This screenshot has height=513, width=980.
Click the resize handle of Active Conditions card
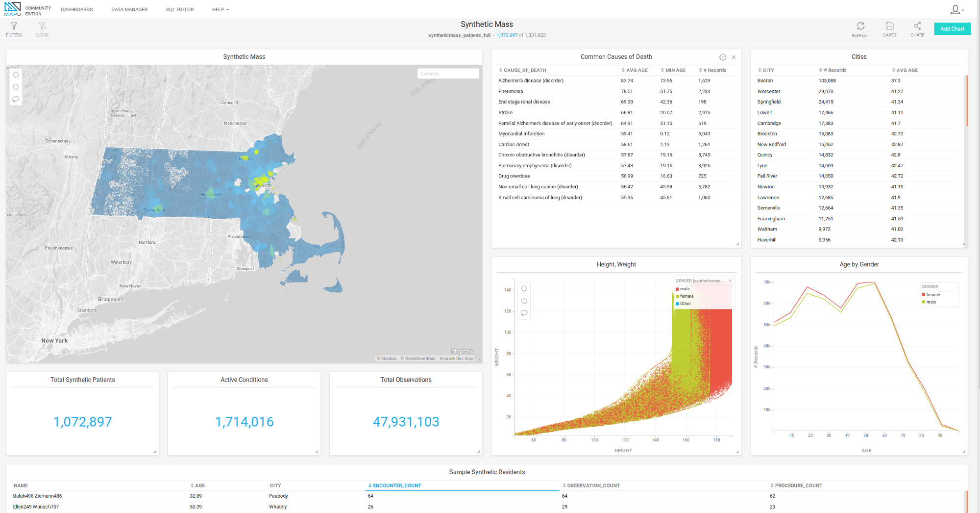pyautogui.click(x=317, y=451)
